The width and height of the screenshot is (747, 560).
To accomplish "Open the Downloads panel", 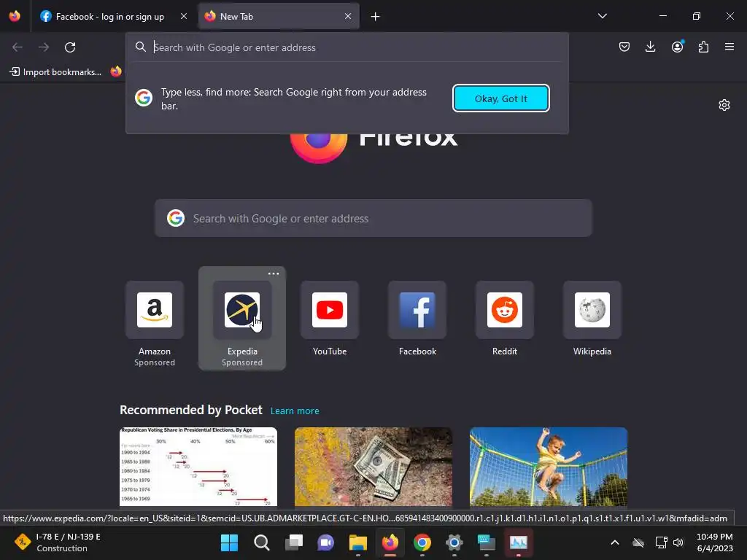I will click(650, 47).
